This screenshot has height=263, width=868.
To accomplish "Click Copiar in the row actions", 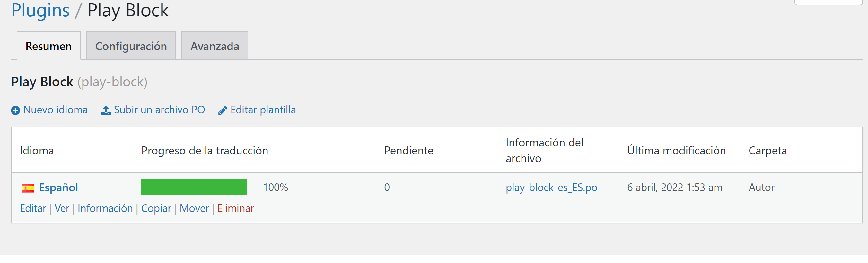I will 156,208.
